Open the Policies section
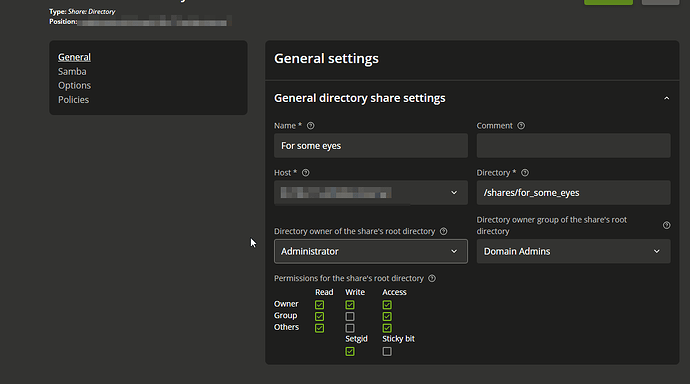The width and height of the screenshot is (690, 384). pos(73,99)
